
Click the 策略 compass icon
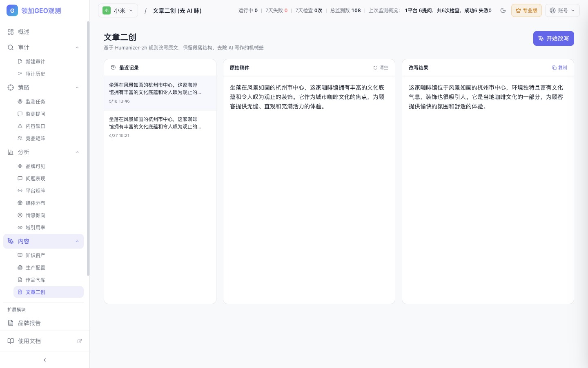(11, 88)
